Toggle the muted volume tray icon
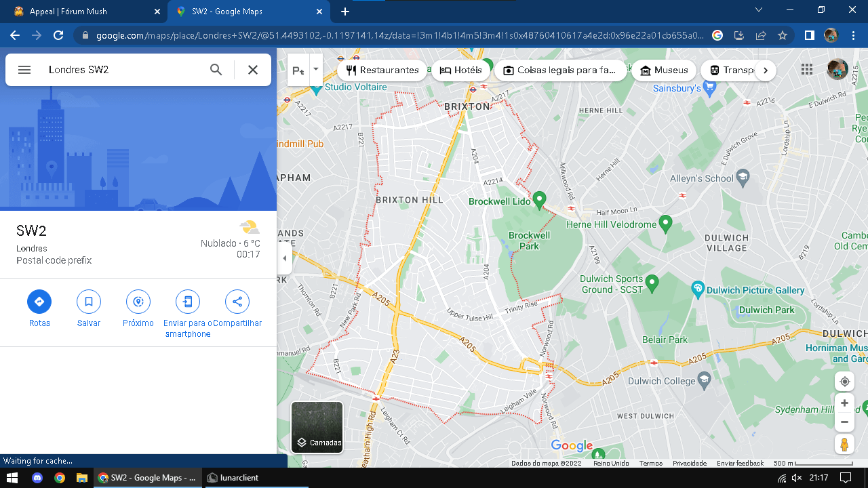 tap(797, 478)
